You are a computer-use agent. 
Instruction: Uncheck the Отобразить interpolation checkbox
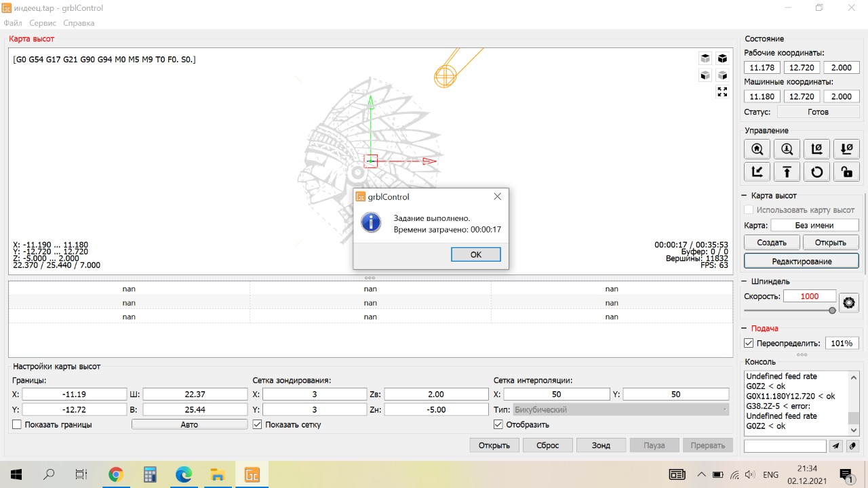[498, 424]
